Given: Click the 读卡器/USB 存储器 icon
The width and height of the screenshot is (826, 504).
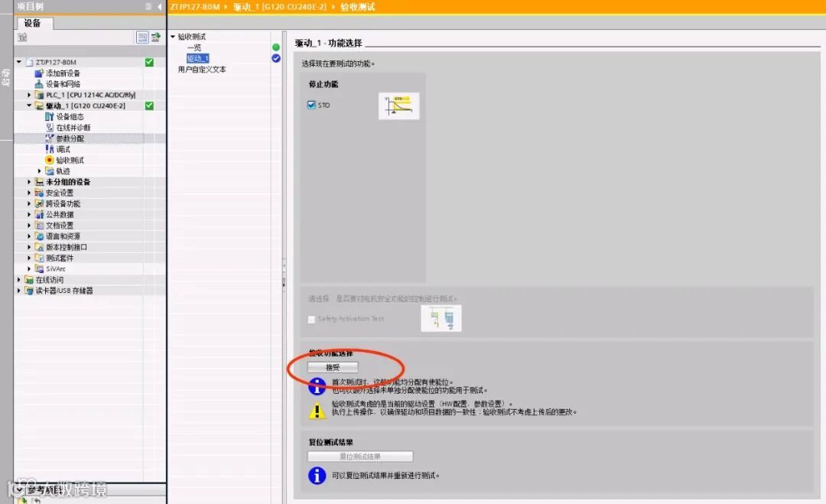Looking at the screenshot, I should point(29,291).
